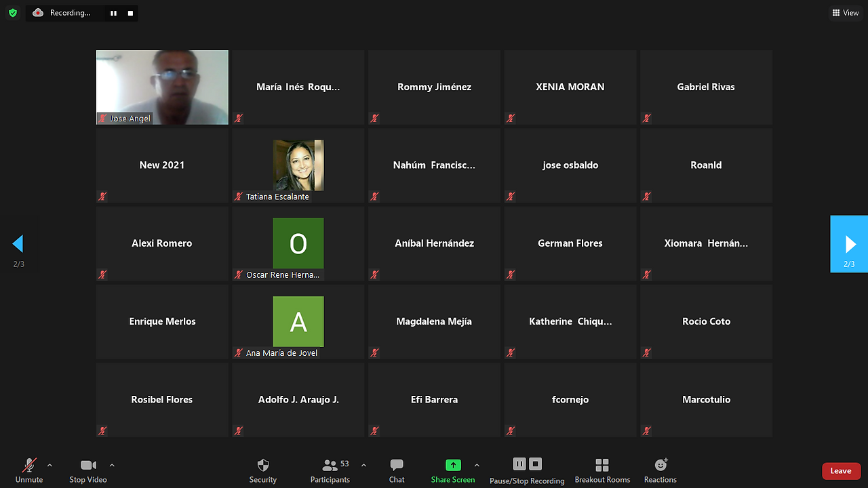This screenshot has width=868, height=488.
Task: Select the María Inés Roqu... participant name
Action: click(x=298, y=87)
